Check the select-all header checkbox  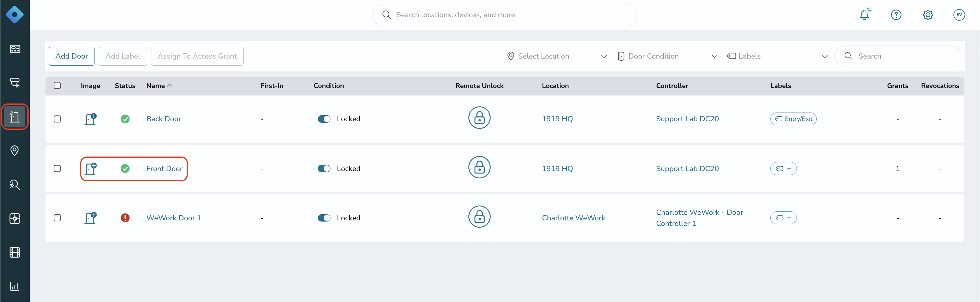[x=57, y=86]
